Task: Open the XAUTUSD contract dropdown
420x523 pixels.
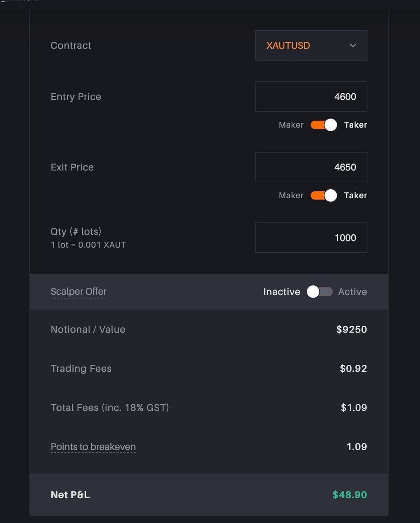Action: [x=311, y=45]
